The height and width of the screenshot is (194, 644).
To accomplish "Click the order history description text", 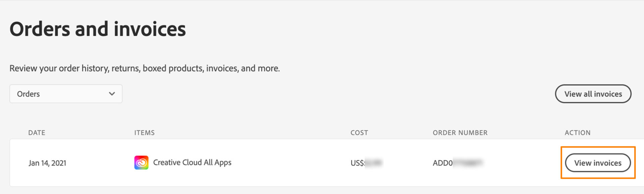I will pyautogui.click(x=145, y=68).
